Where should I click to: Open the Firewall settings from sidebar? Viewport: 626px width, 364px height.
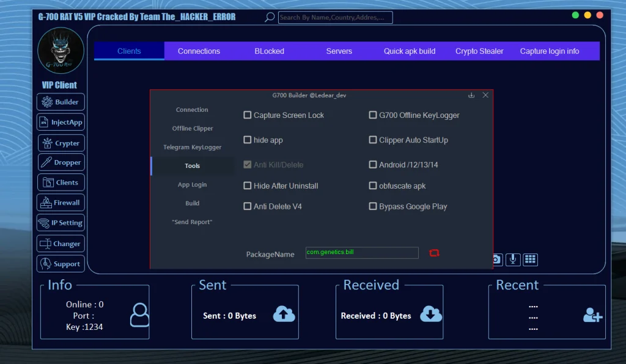pyautogui.click(x=60, y=202)
